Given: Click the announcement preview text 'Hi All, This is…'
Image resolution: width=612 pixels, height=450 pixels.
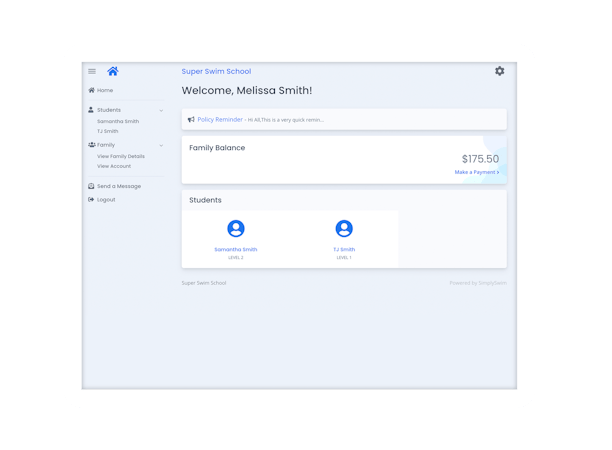Looking at the screenshot, I should [286, 120].
